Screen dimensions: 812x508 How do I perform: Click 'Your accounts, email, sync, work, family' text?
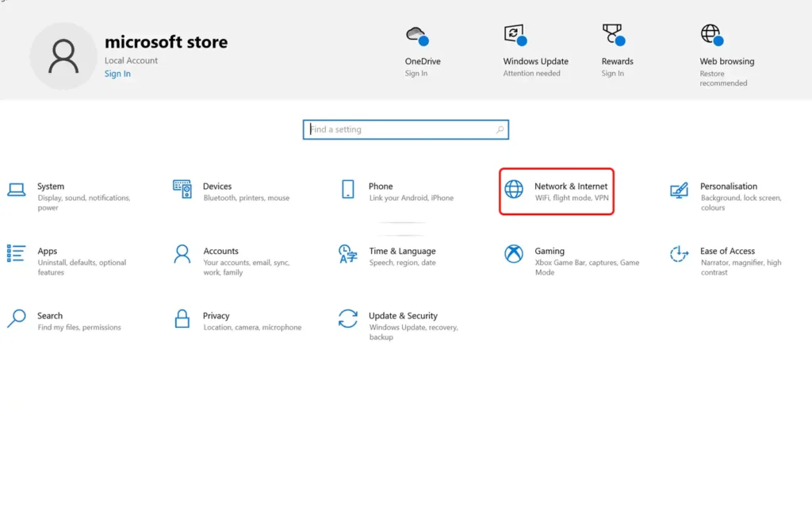pyautogui.click(x=247, y=267)
